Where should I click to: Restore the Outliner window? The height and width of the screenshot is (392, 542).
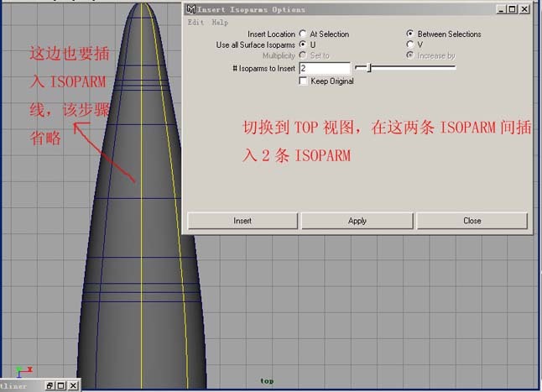pyautogui.click(x=50, y=385)
